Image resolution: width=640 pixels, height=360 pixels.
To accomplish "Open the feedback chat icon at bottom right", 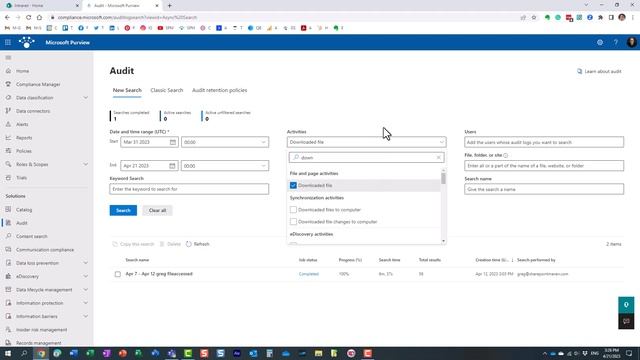I will point(626,321).
